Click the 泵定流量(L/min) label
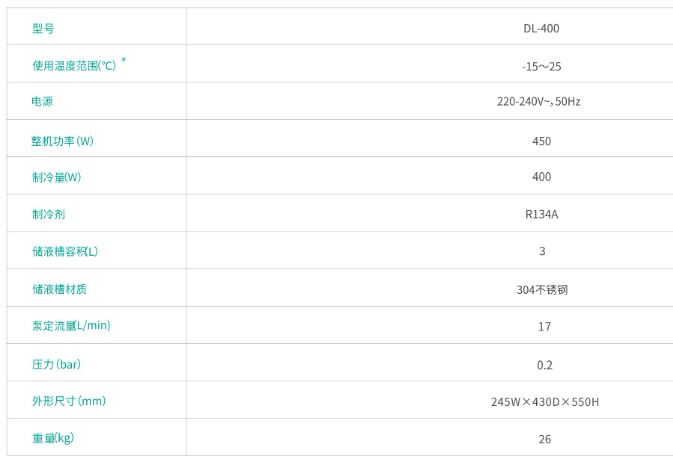Image resolution: width=673 pixels, height=472 pixels. [72, 326]
